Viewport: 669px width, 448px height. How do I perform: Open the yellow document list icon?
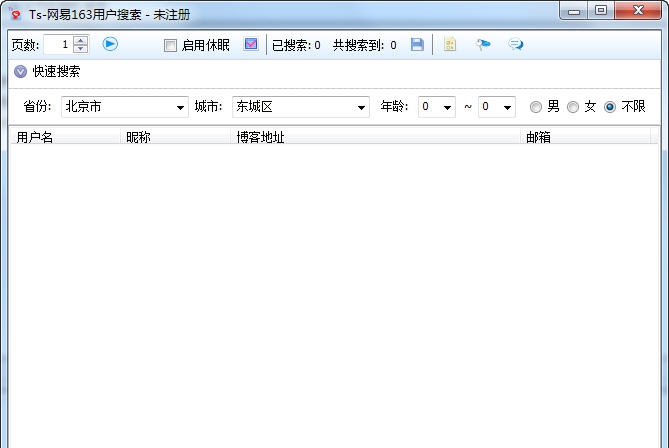[x=450, y=45]
